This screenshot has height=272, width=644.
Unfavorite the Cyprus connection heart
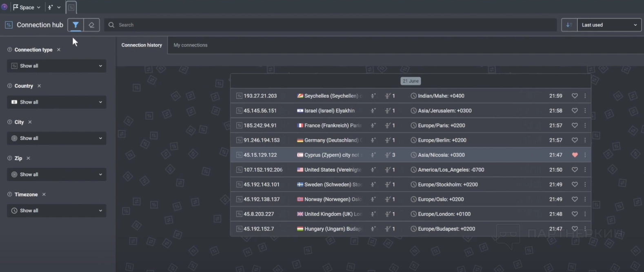coord(575,155)
